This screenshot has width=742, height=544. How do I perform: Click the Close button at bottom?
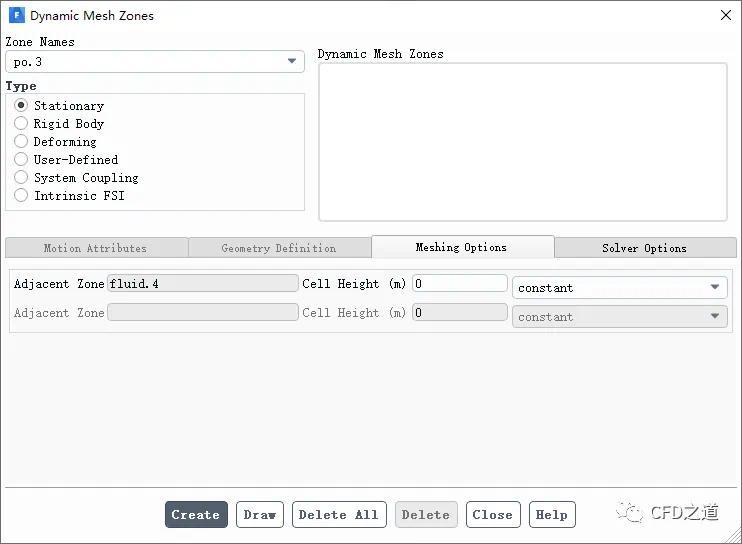493,514
